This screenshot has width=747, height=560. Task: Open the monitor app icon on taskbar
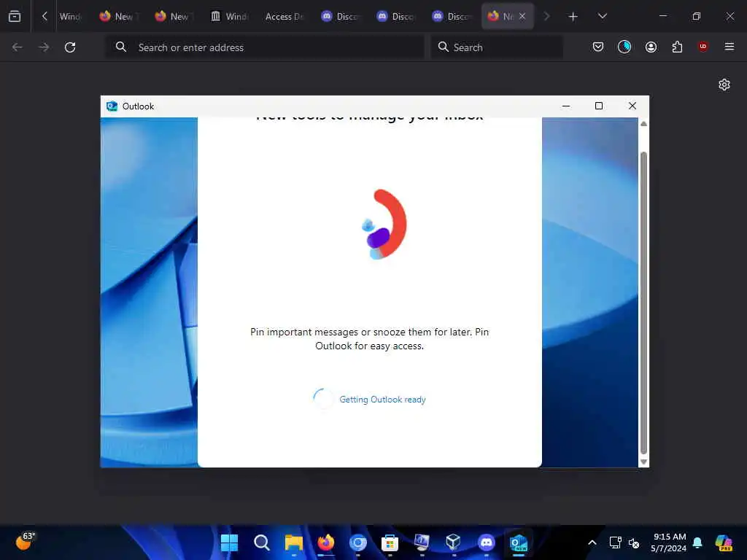point(422,542)
